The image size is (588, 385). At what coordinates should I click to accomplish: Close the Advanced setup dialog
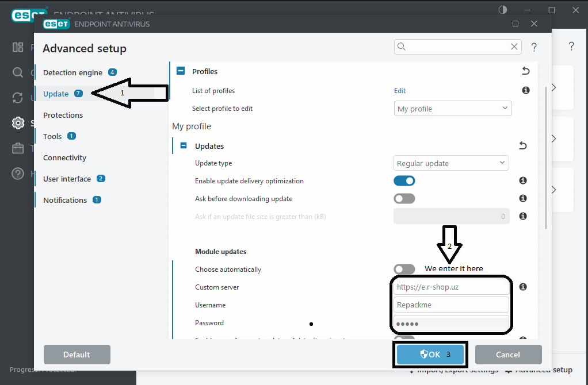pyautogui.click(x=534, y=24)
